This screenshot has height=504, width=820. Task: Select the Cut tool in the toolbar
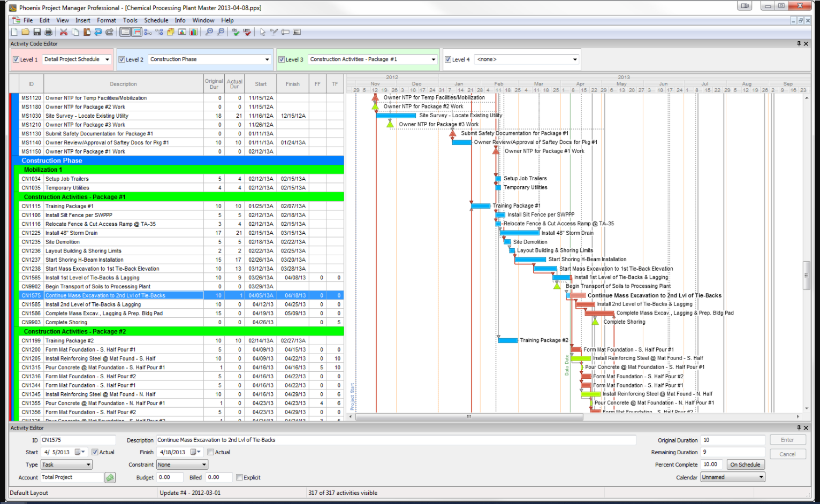point(64,32)
